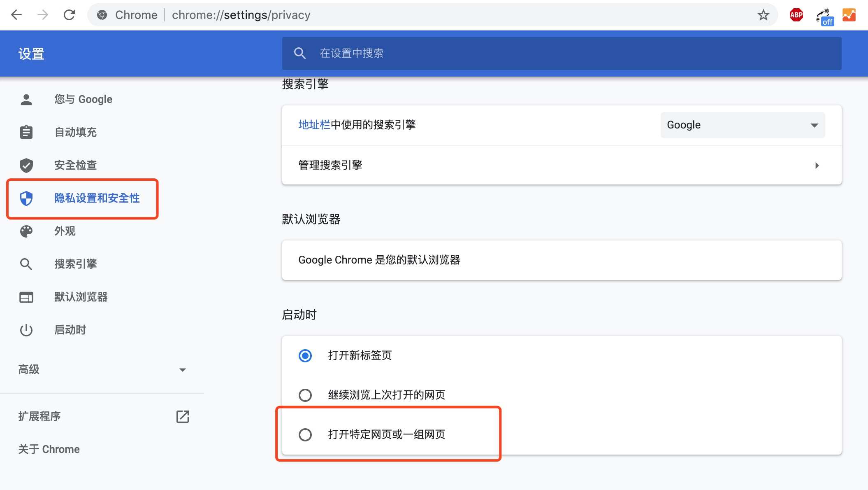868x490 pixels.
Task: Click the 启动时 section heading in main panel
Action: pyautogui.click(x=299, y=315)
